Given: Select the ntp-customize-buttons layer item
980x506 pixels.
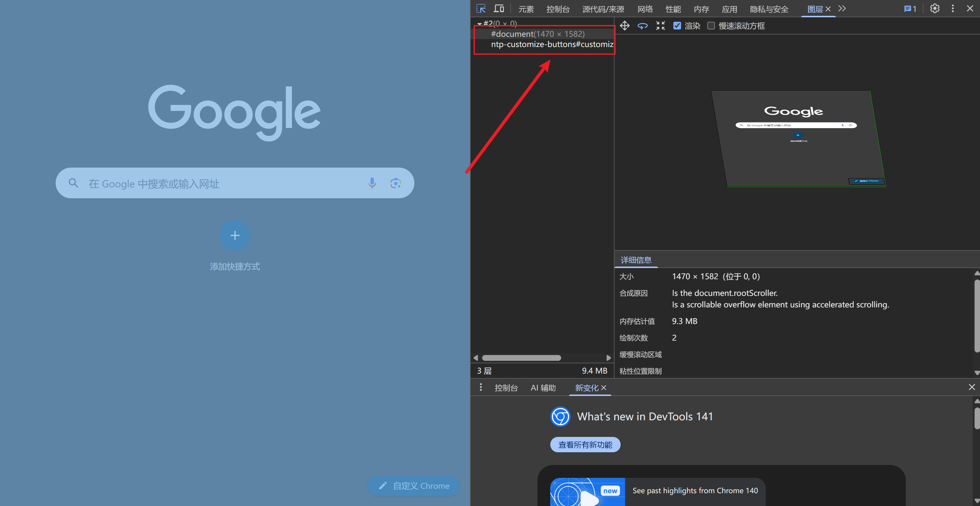Looking at the screenshot, I should coord(552,44).
